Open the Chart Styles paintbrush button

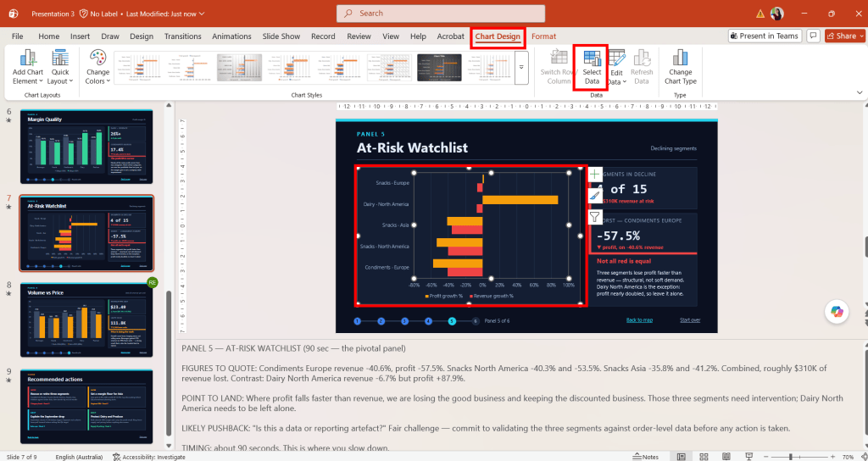click(594, 196)
